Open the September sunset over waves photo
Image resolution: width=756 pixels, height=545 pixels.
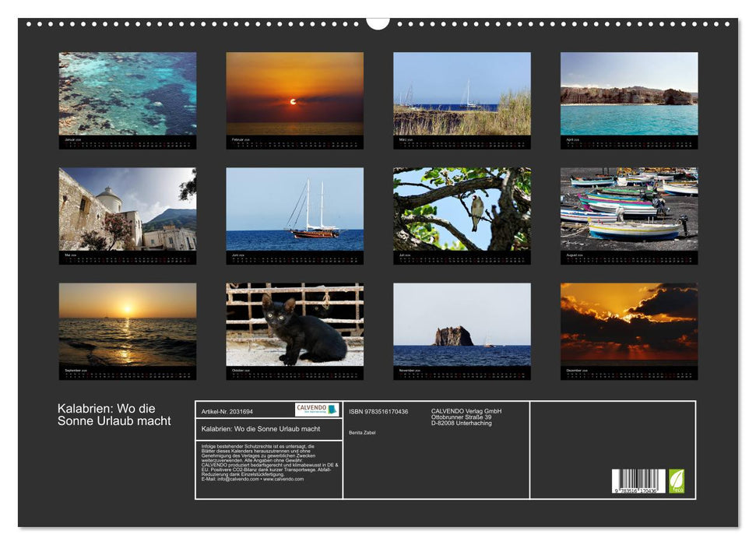pyautogui.click(x=128, y=325)
